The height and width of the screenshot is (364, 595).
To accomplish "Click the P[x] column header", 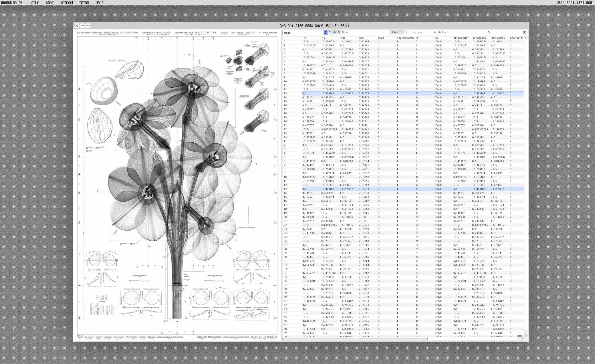I will coord(305,38).
